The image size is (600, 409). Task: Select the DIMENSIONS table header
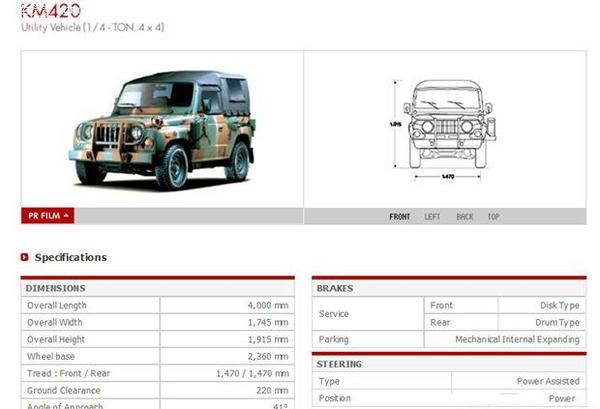click(56, 288)
